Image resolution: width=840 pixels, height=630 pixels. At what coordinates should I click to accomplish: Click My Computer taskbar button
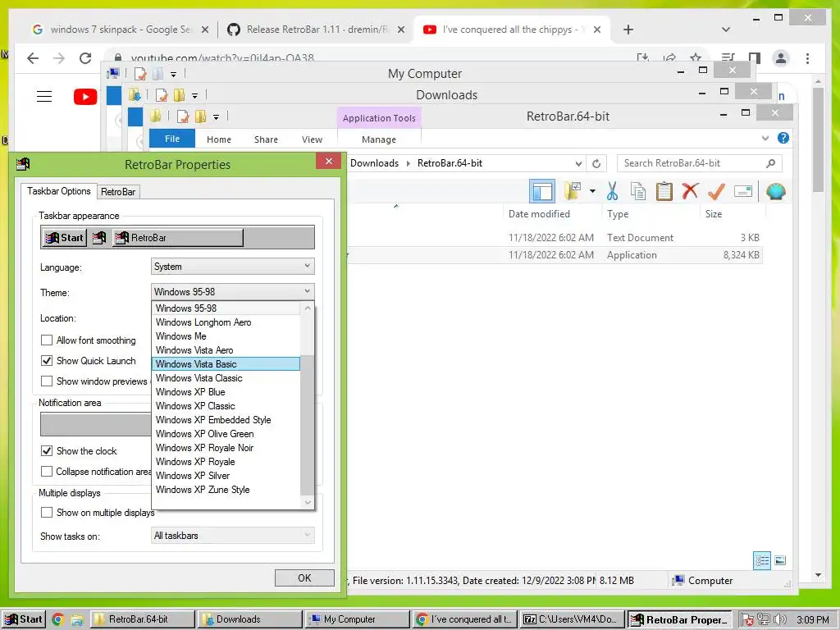pyautogui.click(x=356, y=619)
